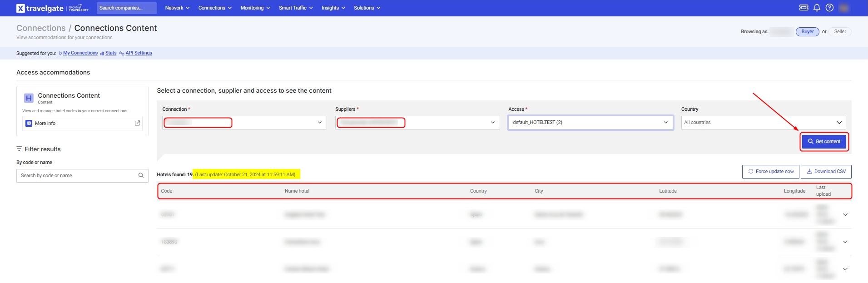This screenshot has width=868, height=283.
Task: Open the user avatar menu
Action: [x=844, y=8]
